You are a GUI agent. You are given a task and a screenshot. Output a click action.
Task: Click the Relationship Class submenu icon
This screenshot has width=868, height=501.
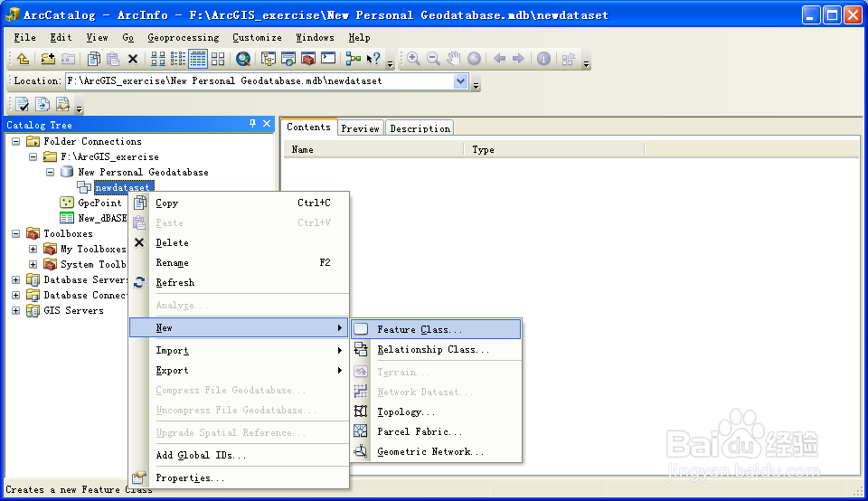pos(361,349)
